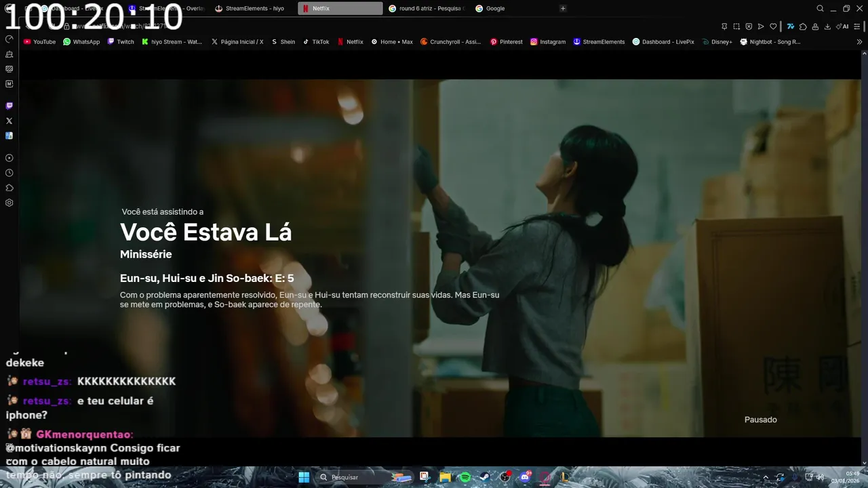Open the Twitch panel in sidebar

[9, 106]
